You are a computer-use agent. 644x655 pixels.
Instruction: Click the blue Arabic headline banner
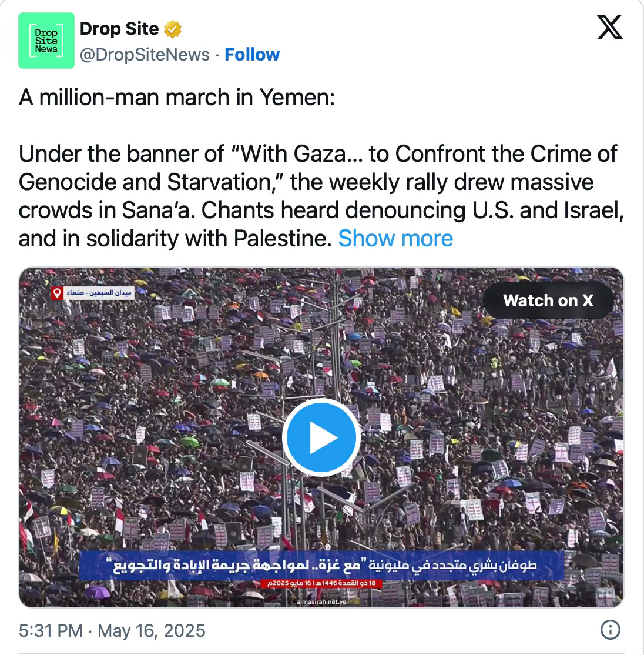321,565
